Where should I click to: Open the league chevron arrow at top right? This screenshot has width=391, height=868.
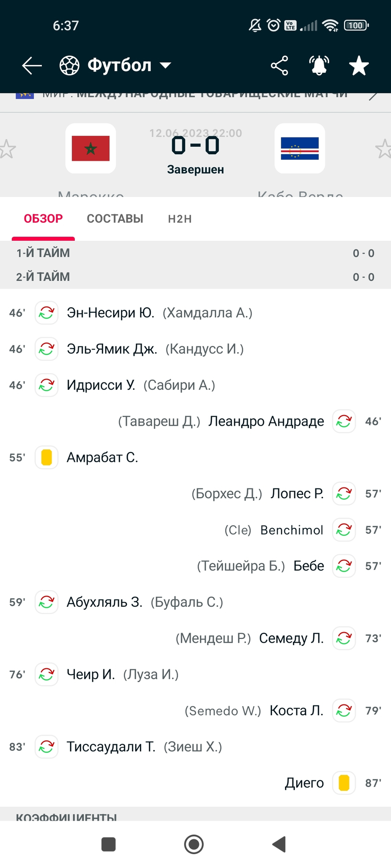point(374,96)
